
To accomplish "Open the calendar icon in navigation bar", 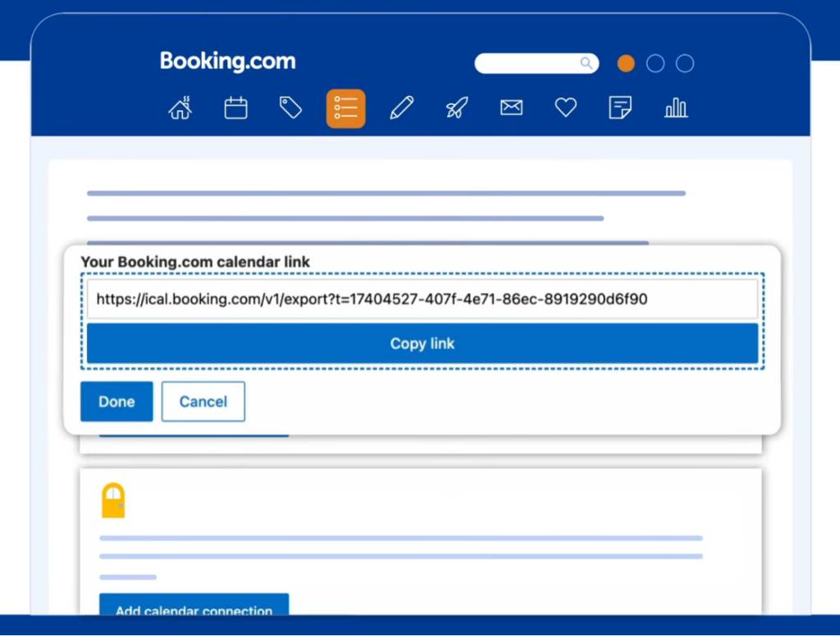I will pyautogui.click(x=235, y=108).
